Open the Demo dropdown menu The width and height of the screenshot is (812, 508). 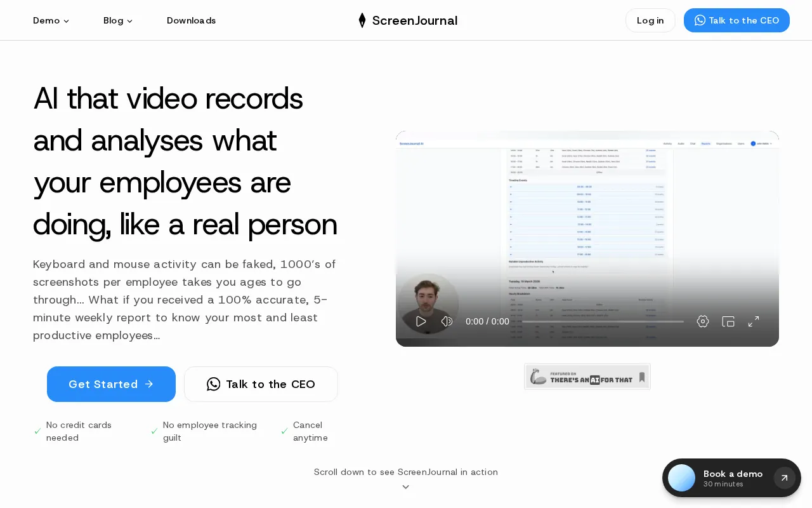(51, 20)
